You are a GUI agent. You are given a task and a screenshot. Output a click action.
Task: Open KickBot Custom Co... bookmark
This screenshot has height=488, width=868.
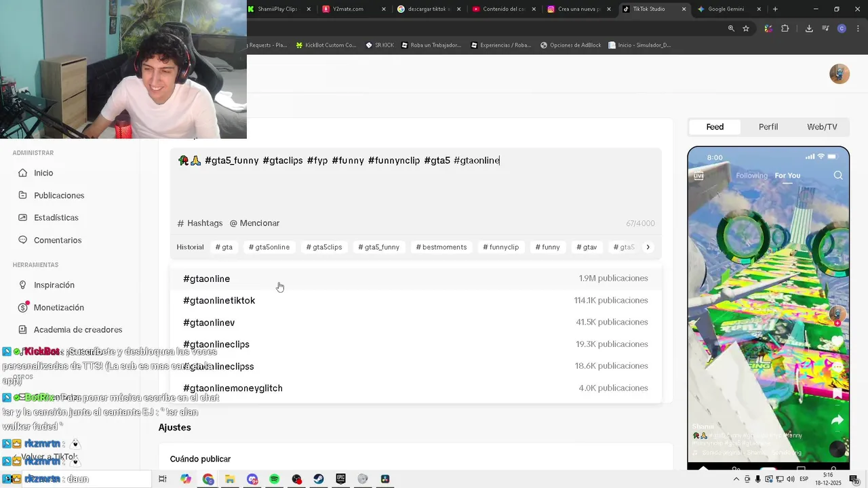pyautogui.click(x=326, y=45)
